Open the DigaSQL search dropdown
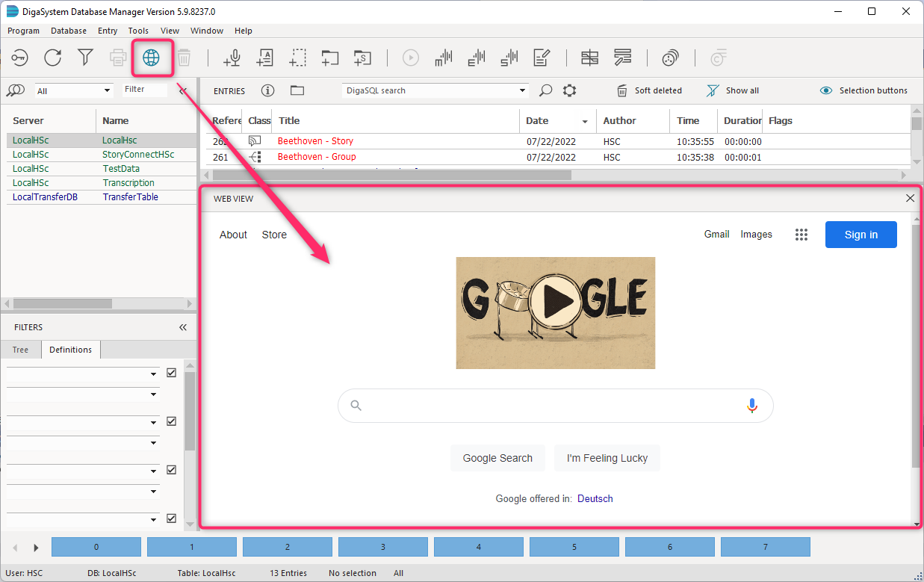The height and width of the screenshot is (582, 924). (523, 91)
